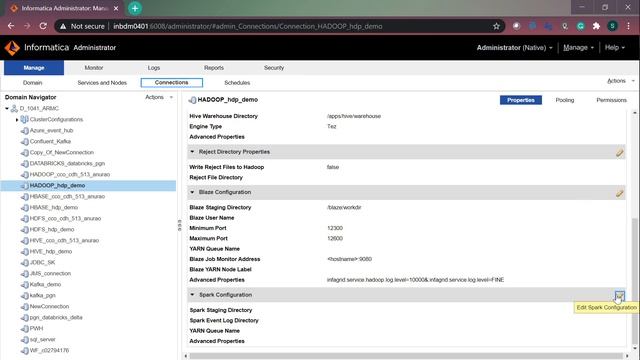Click the browser reload icon
The width and height of the screenshot is (640, 360).
43,26
